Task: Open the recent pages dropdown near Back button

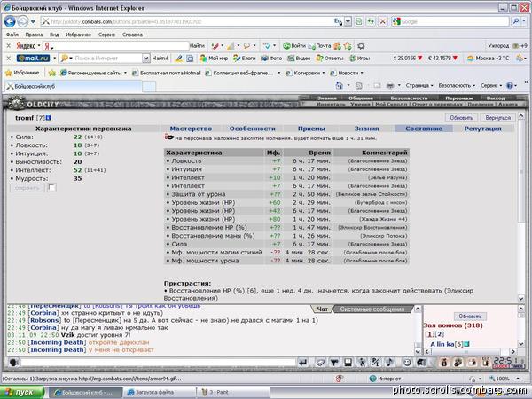Action: (x=33, y=21)
